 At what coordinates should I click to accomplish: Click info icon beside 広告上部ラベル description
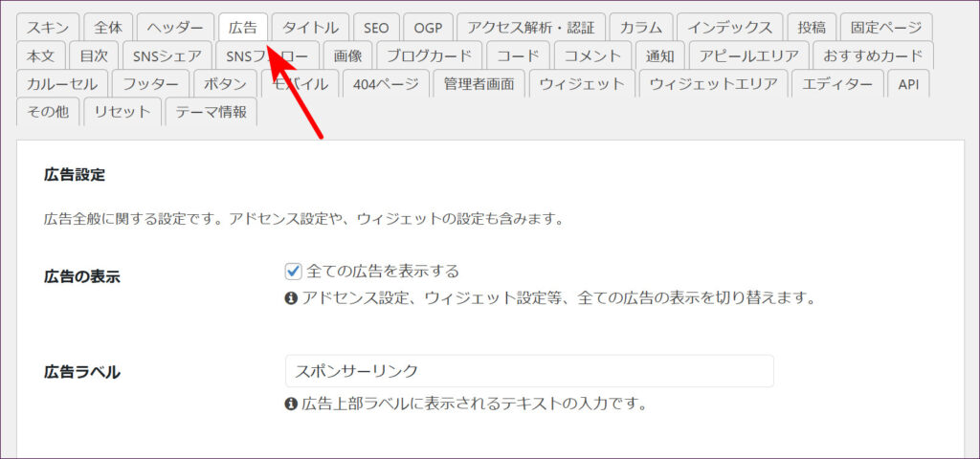coord(291,404)
